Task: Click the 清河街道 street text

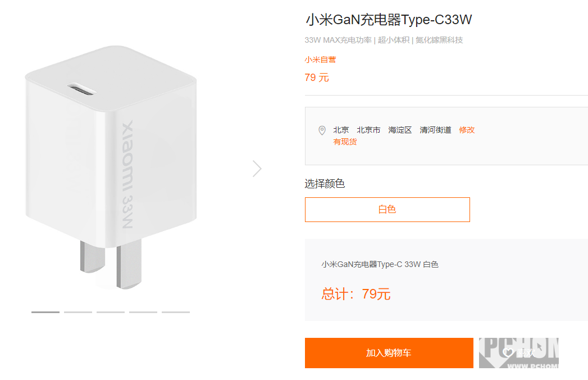Action: pyautogui.click(x=435, y=130)
